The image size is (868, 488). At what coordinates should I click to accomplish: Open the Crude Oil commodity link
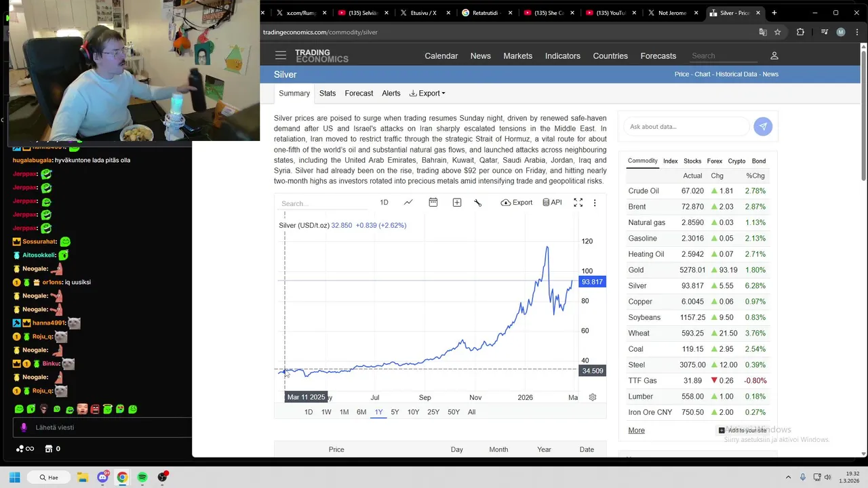(644, 191)
